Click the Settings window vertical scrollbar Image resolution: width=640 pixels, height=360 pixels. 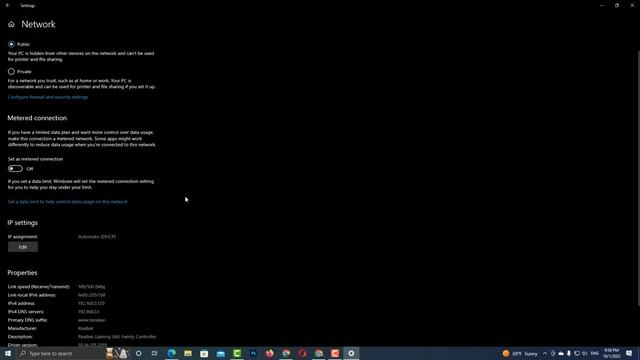coord(638,178)
